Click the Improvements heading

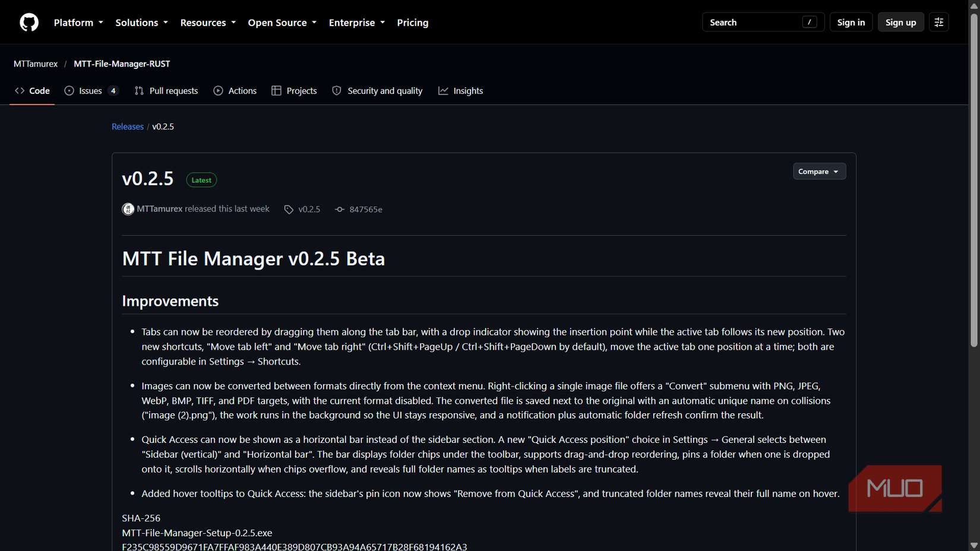tap(170, 301)
